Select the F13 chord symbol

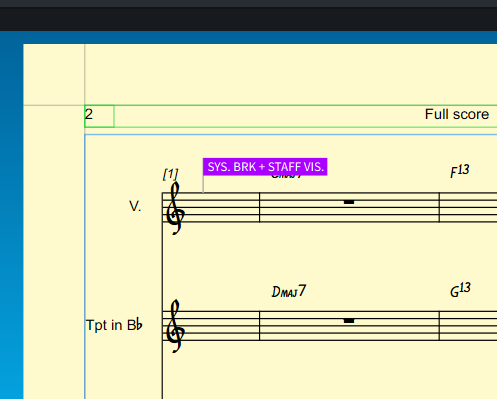[460, 171]
